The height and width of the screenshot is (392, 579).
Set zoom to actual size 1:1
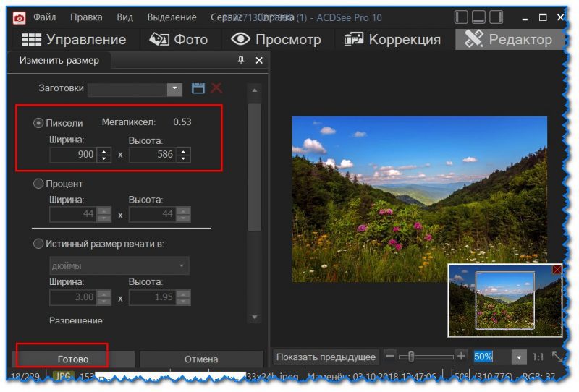pyautogui.click(x=538, y=357)
